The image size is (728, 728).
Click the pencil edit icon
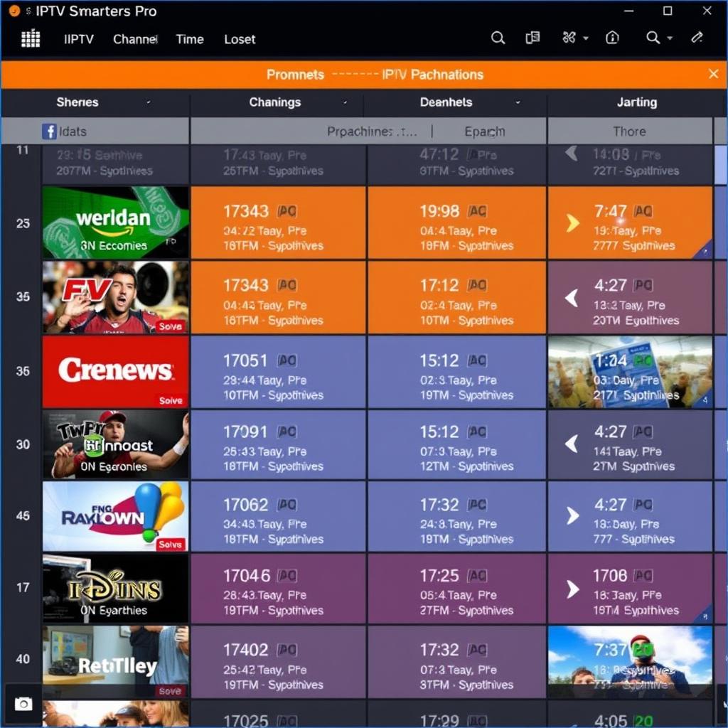[697, 37]
